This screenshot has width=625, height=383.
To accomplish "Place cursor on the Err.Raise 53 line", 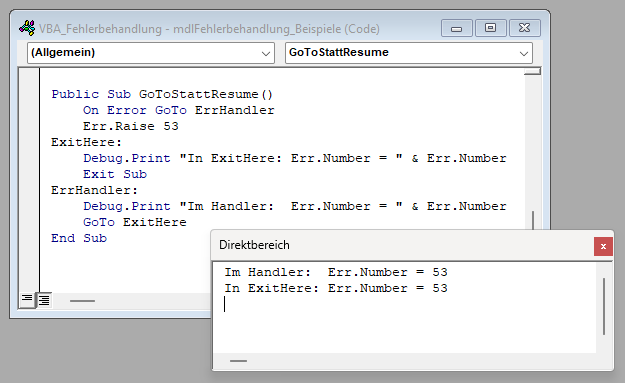I will (x=131, y=126).
